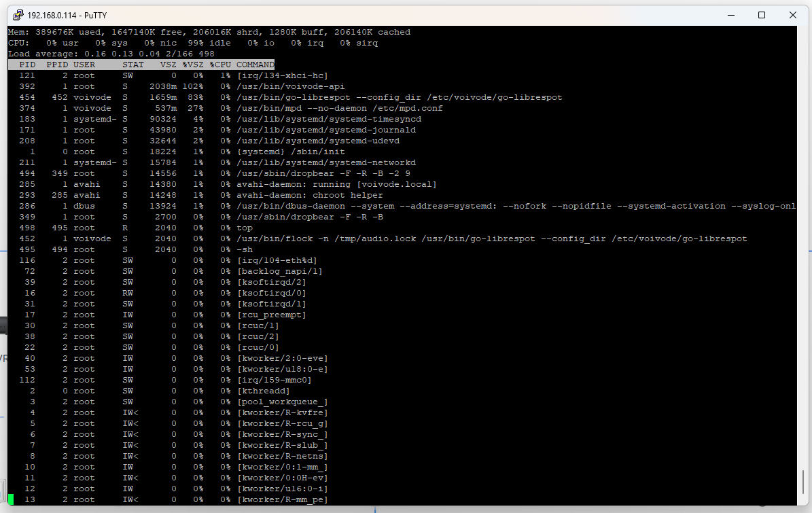Click the green terminal cursor block
This screenshot has width=812, height=513.
(x=11, y=499)
